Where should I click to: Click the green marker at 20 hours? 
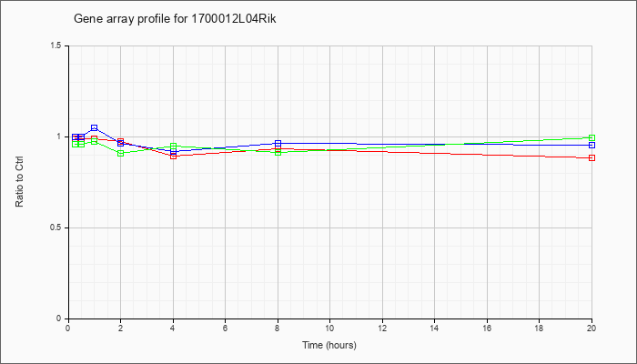tap(591, 138)
